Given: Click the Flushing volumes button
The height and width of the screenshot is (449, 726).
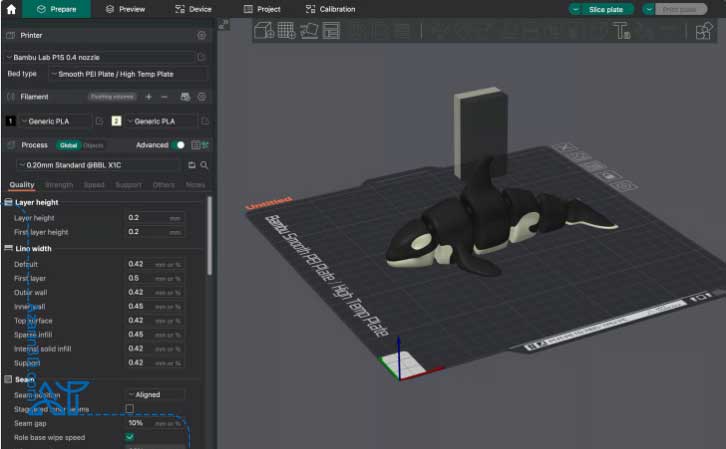Looking at the screenshot, I should [112, 97].
